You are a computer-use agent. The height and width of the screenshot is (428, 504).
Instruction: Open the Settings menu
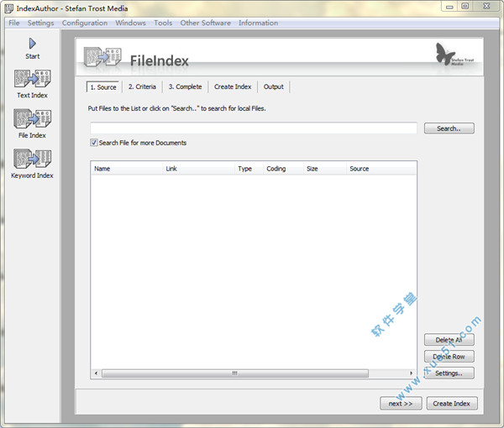40,23
